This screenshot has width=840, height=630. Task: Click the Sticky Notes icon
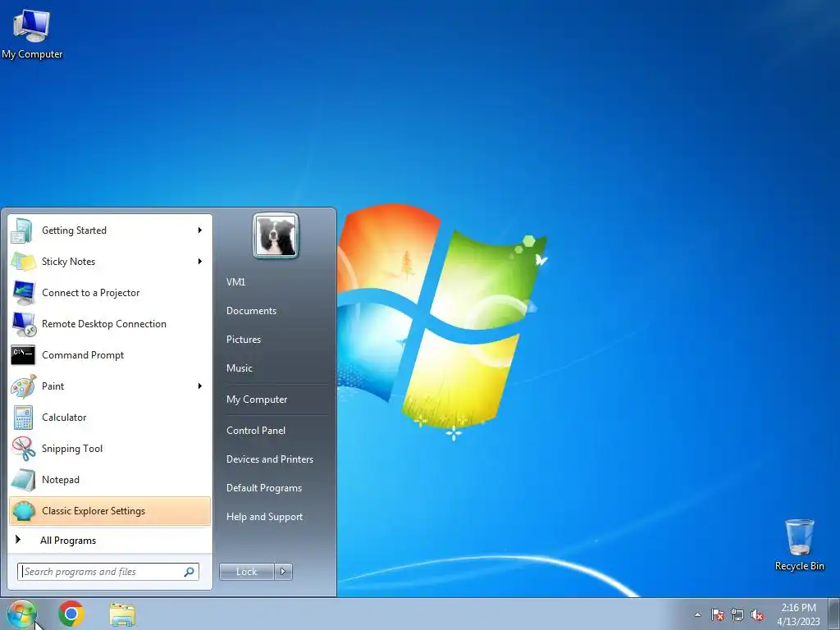(x=23, y=262)
